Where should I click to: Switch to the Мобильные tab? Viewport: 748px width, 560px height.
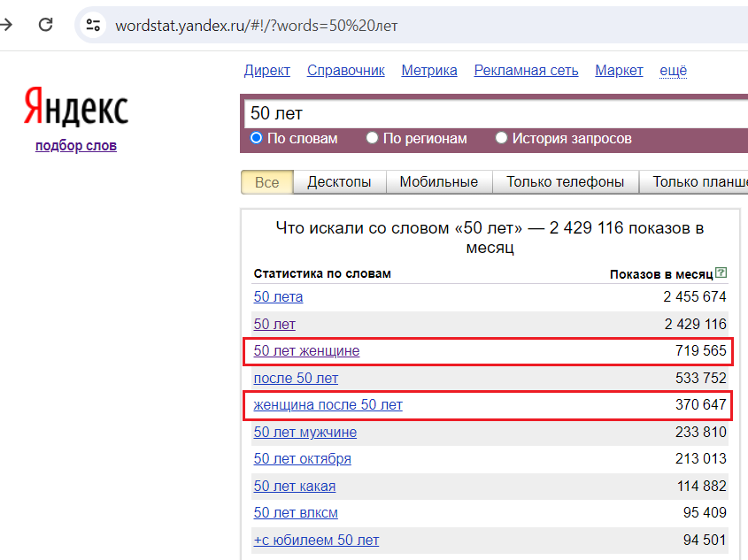439,182
